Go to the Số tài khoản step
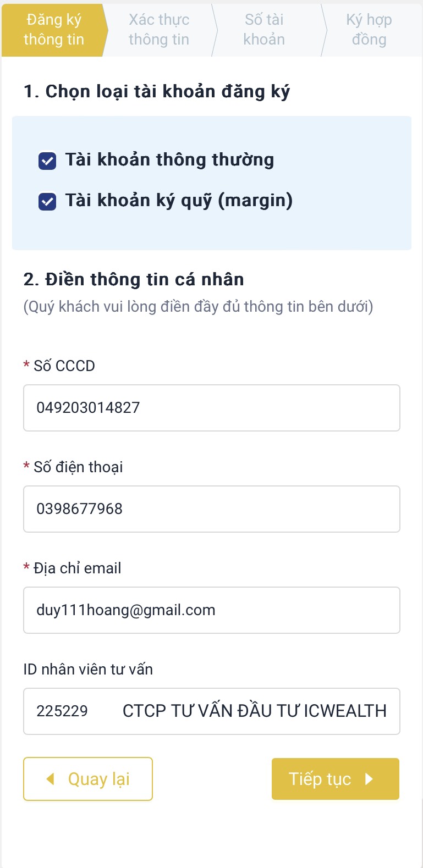The width and height of the screenshot is (423, 868). point(264,30)
